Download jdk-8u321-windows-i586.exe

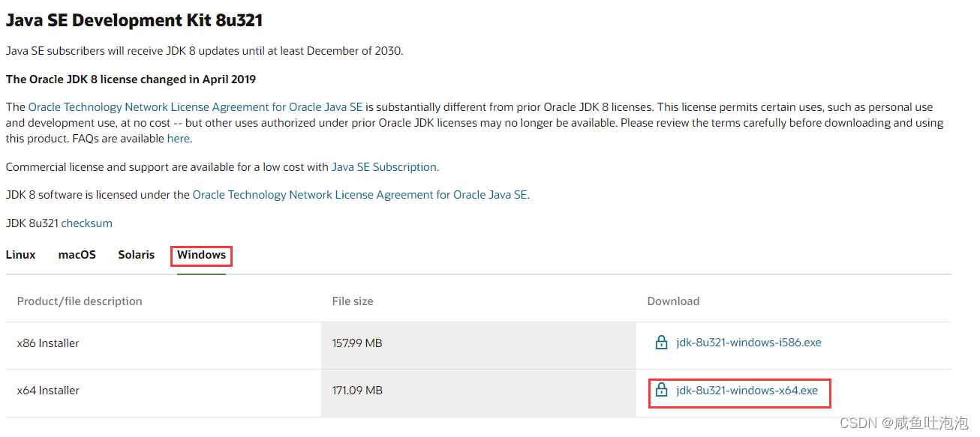tap(748, 343)
